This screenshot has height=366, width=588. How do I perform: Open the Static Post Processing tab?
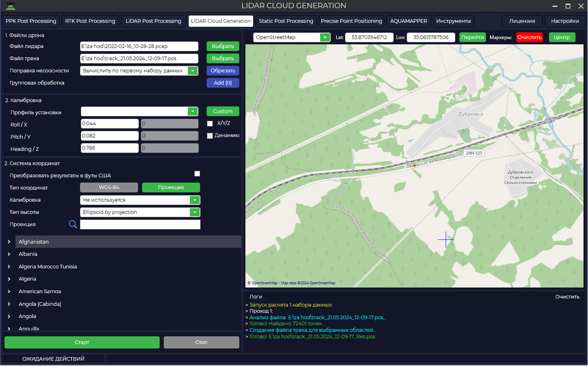(286, 21)
